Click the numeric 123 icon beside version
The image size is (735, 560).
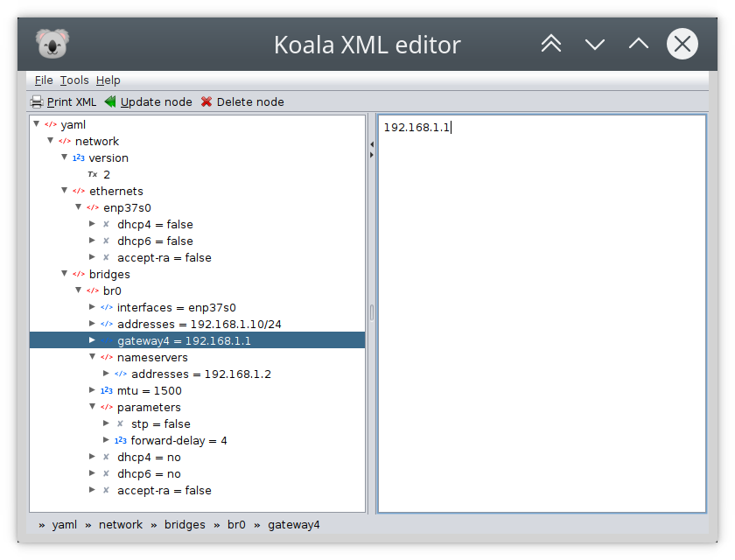click(78, 157)
